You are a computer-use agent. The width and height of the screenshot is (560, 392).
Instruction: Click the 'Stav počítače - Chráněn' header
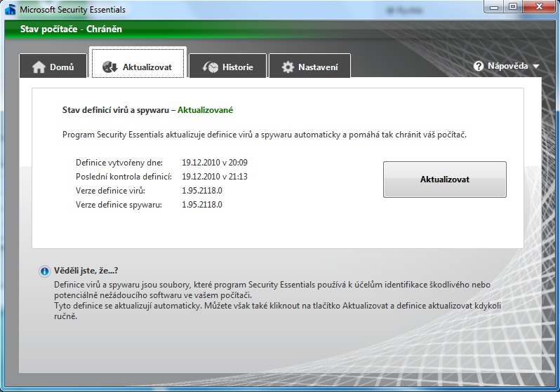(71, 29)
